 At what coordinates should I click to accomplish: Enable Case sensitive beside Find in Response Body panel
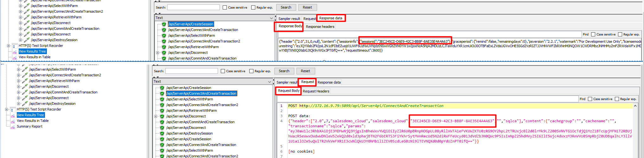tap(593, 35)
